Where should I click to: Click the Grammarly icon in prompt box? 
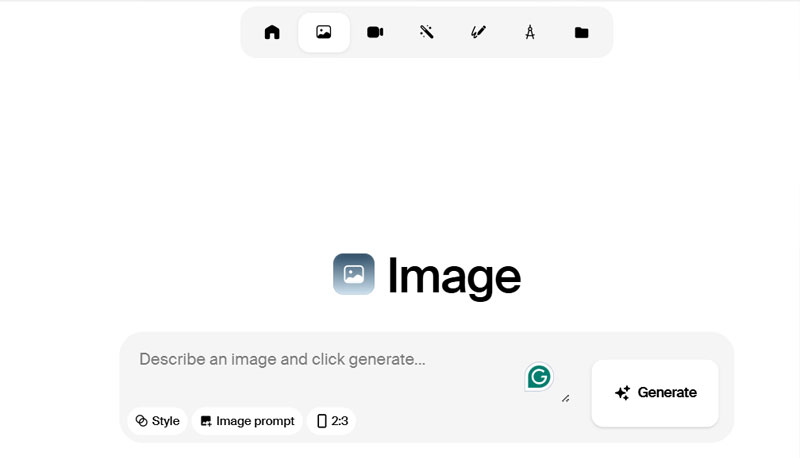click(539, 377)
